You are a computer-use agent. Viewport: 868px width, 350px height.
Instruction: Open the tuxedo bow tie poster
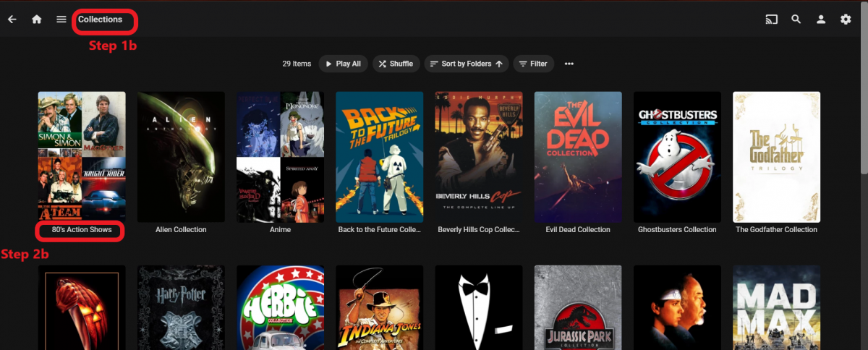(x=479, y=307)
